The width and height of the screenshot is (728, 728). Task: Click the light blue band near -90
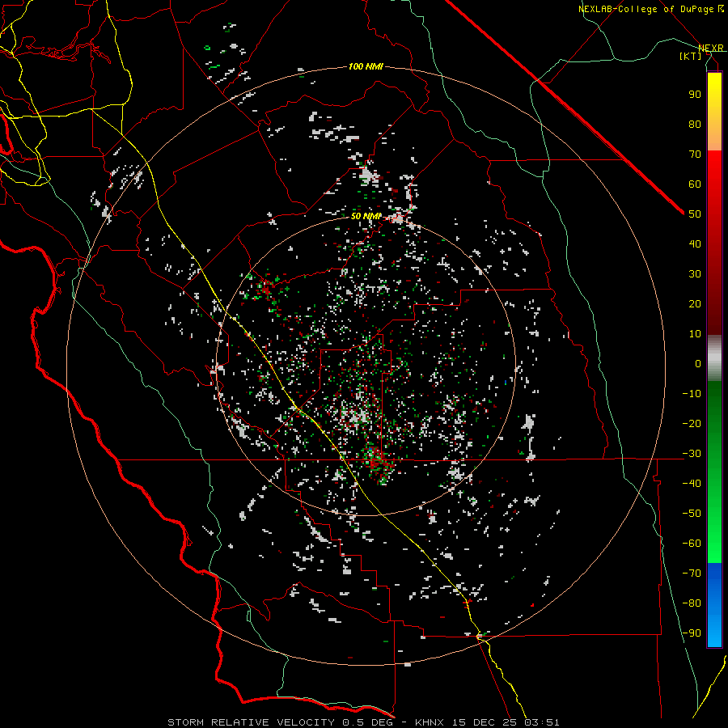pos(714,632)
